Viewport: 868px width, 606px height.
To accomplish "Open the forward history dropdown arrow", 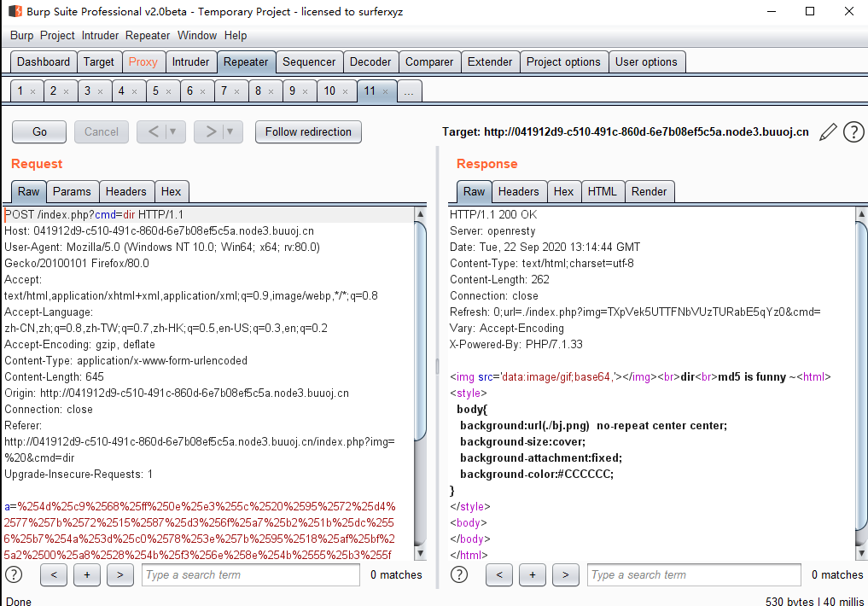I will 230,131.
